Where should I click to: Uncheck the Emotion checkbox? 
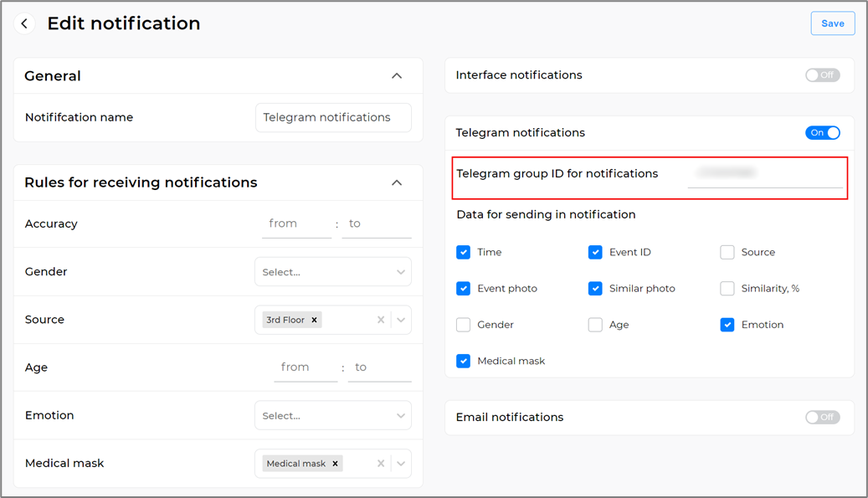pyautogui.click(x=727, y=325)
